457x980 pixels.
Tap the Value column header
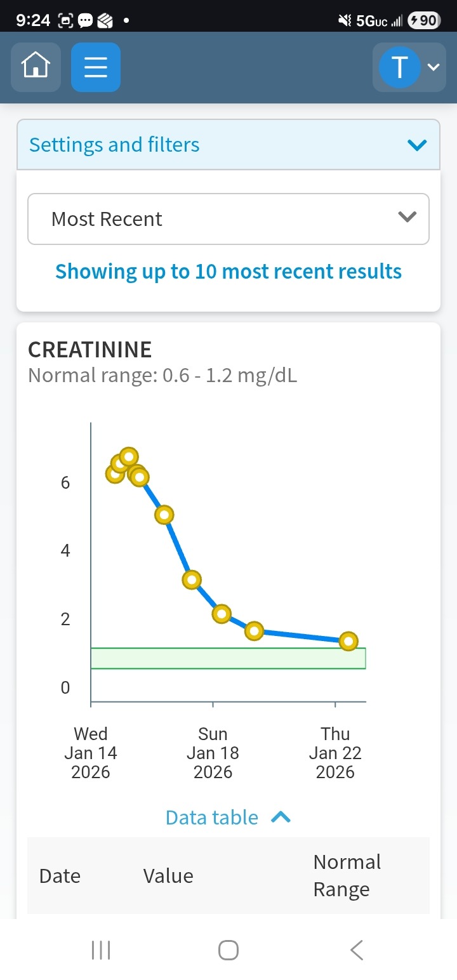(x=168, y=876)
